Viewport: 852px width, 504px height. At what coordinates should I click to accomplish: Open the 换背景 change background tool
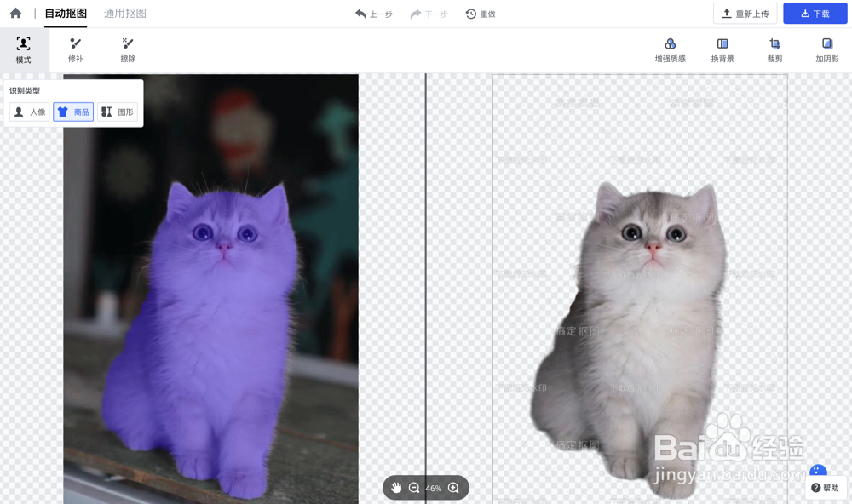(x=722, y=50)
